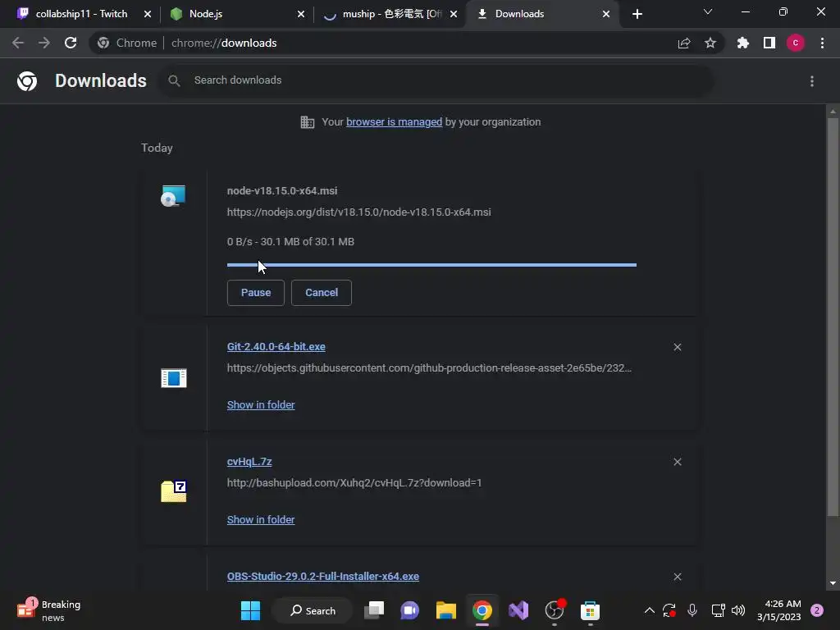Remove cvHqL.7z from downloads list

coord(678,462)
